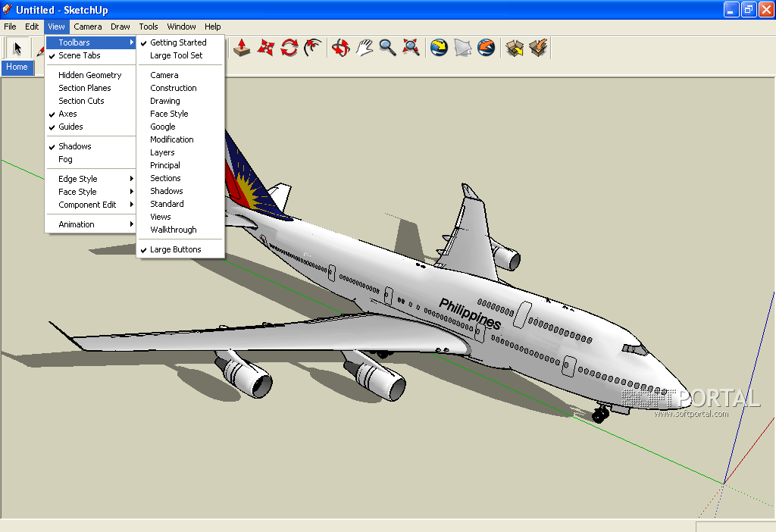Close the open View menu

click(56, 27)
